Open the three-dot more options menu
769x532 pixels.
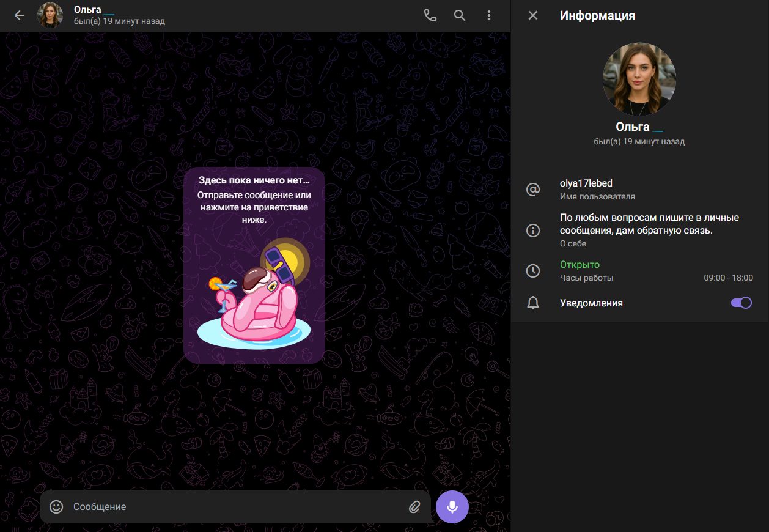point(489,16)
